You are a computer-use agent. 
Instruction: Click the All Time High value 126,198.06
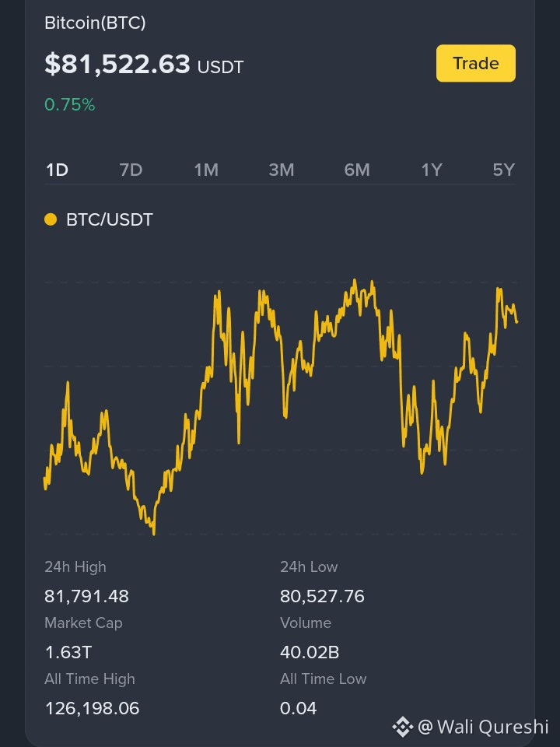[93, 708]
